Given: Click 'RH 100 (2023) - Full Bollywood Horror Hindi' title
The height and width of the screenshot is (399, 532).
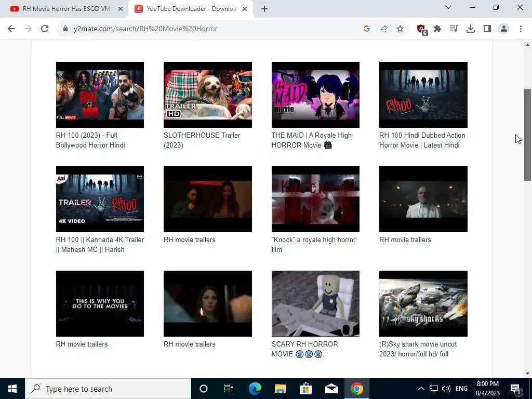Looking at the screenshot, I should click(x=90, y=140).
